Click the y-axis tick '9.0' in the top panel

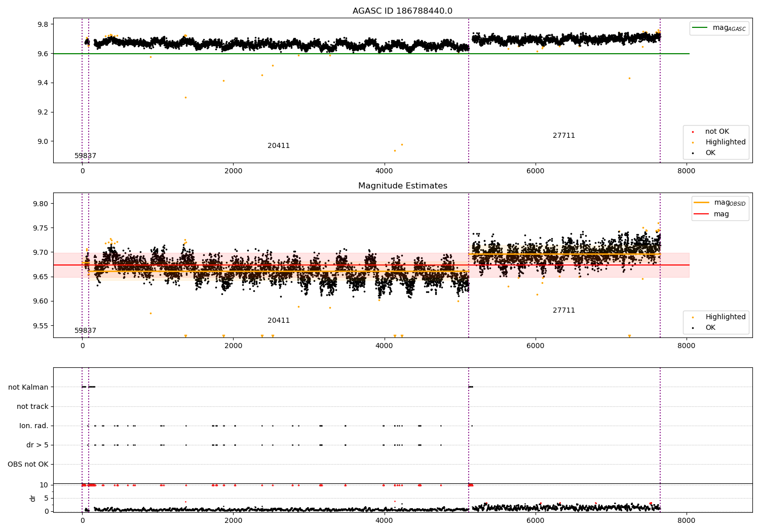click(x=43, y=141)
